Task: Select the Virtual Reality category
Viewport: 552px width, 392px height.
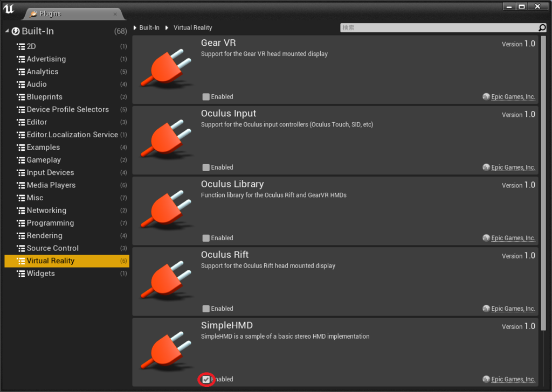Action: click(x=66, y=261)
